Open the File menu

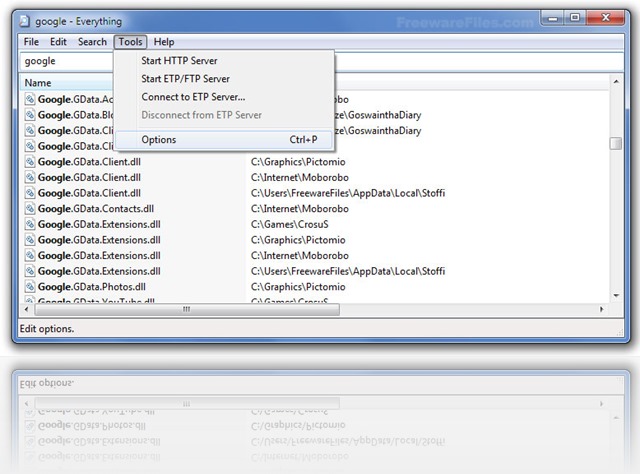[x=31, y=42]
